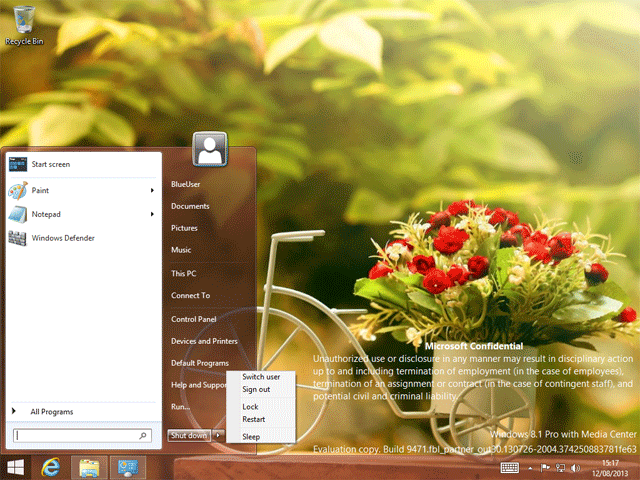Open Control Panel link
The width and height of the screenshot is (640, 480).
194,319
